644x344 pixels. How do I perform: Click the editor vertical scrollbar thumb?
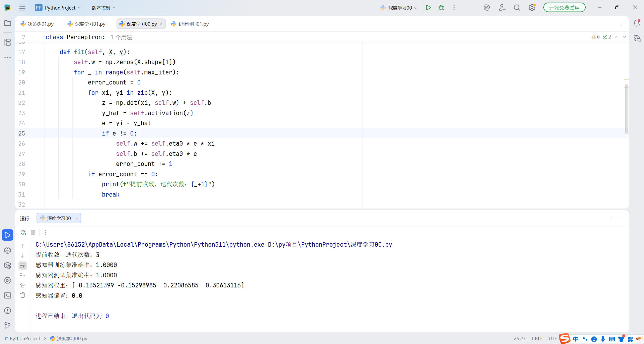tap(626, 108)
